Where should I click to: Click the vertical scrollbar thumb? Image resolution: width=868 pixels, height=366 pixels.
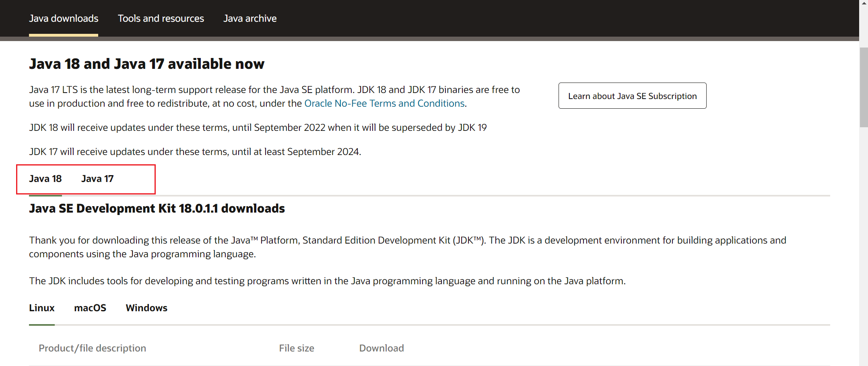tap(864, 87)
